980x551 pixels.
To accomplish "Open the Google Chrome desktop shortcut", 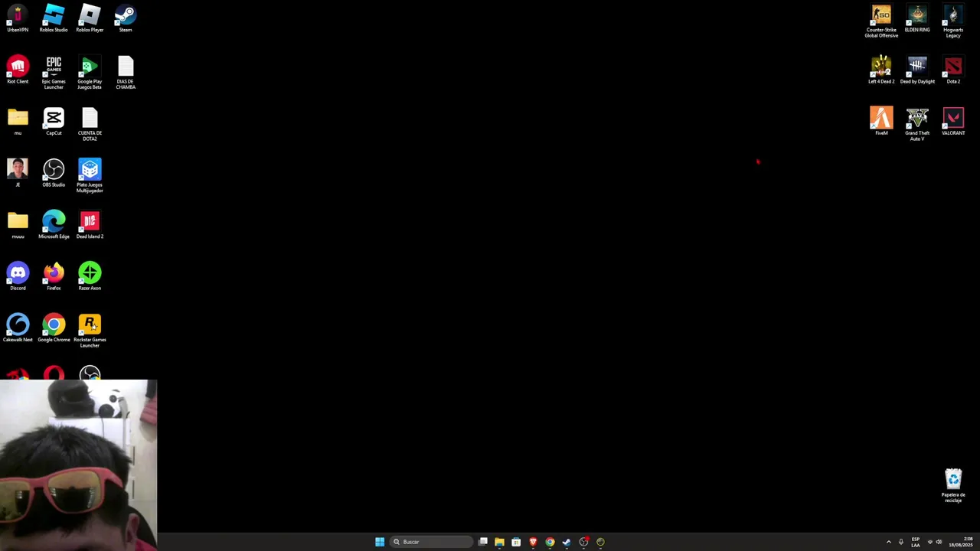I will [54, 328].
